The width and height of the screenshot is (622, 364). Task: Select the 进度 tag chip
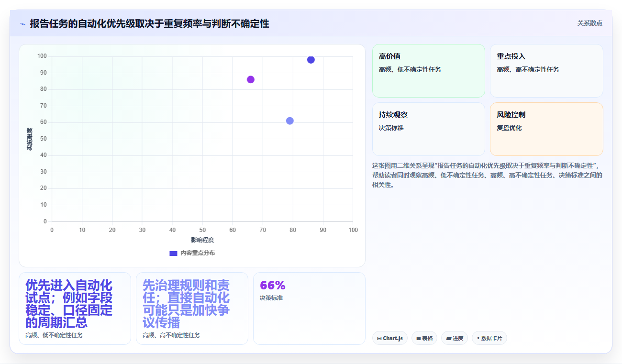455,338
